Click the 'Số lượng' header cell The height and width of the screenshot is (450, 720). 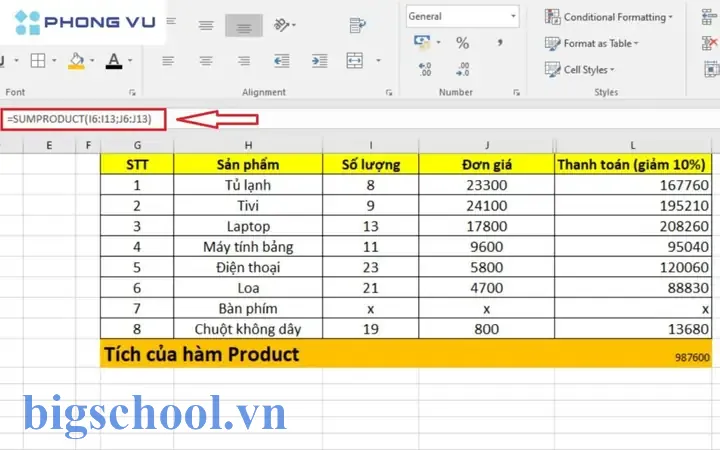[x=371, y=164]
